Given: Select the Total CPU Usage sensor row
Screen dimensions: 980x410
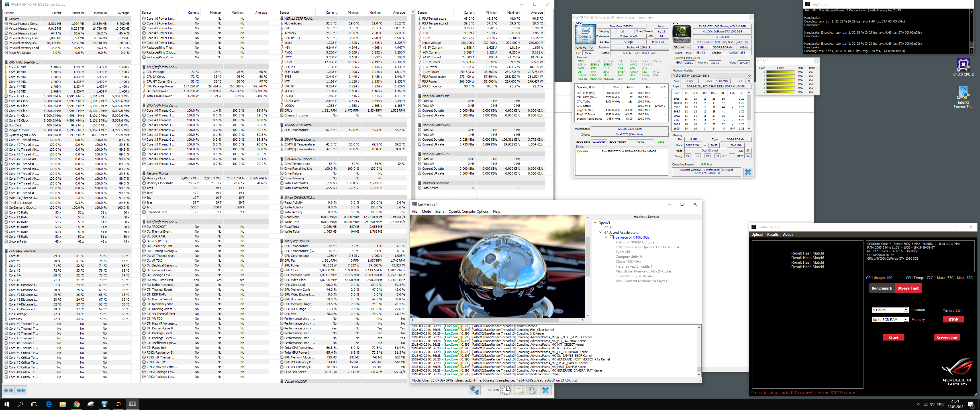Looking at the screenshot, I should click(x=67, y=203).
